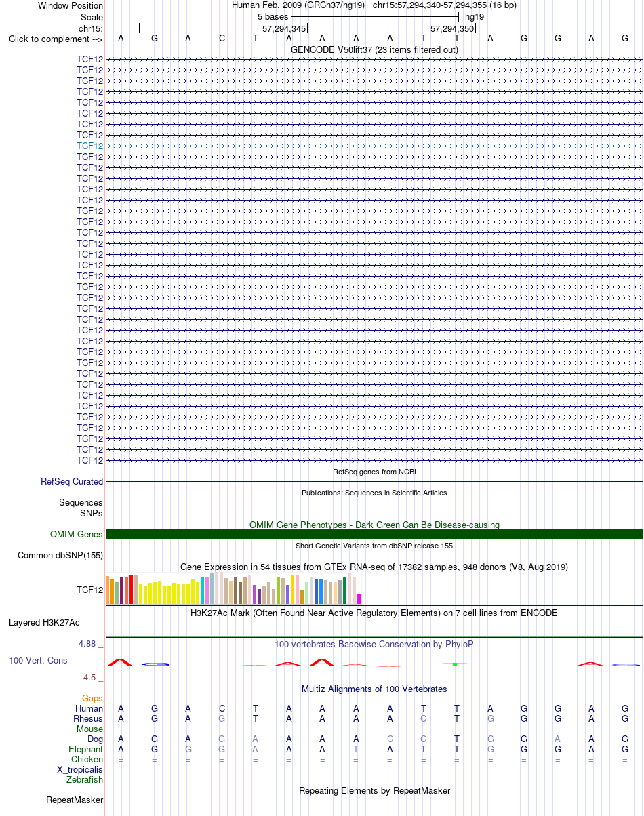Click the 'Dog' alignment row label
The width and height of the screenshot is (644, 816).
[95, 739]
